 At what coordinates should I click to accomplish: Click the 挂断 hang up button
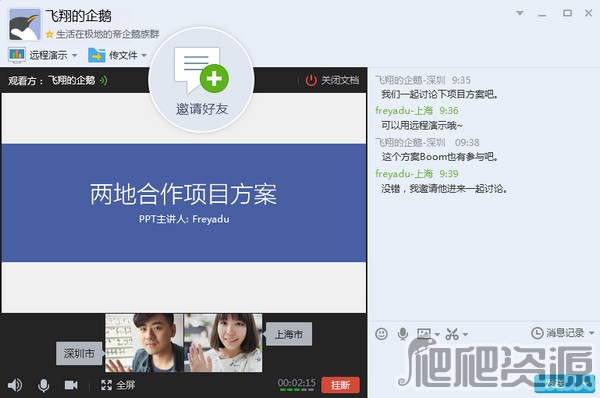(x=341, y=385)
